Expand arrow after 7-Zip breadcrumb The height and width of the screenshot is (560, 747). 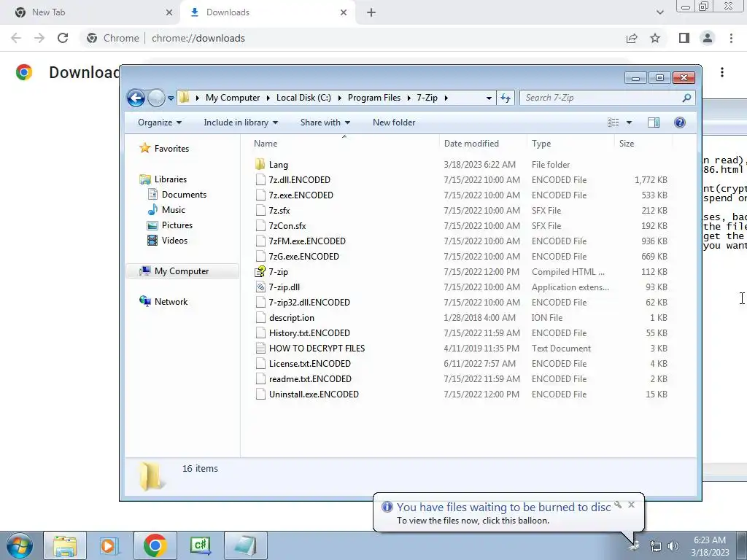pyautogui.click(x=446, y=98)
